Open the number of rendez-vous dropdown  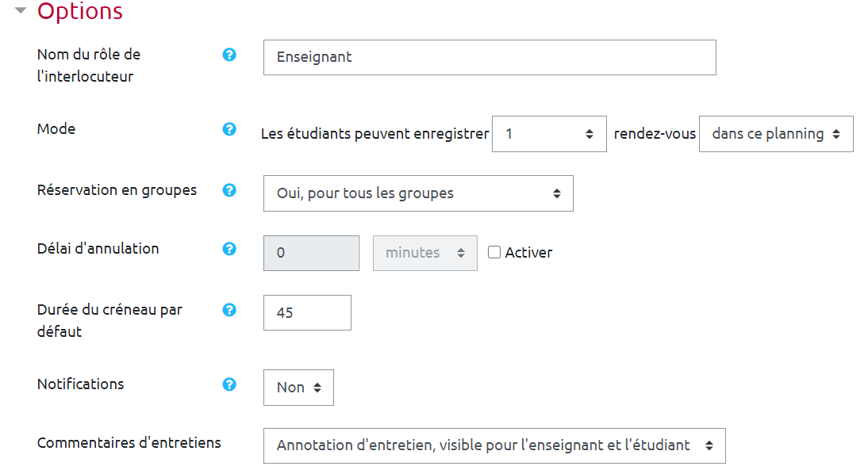pos(549,134)
